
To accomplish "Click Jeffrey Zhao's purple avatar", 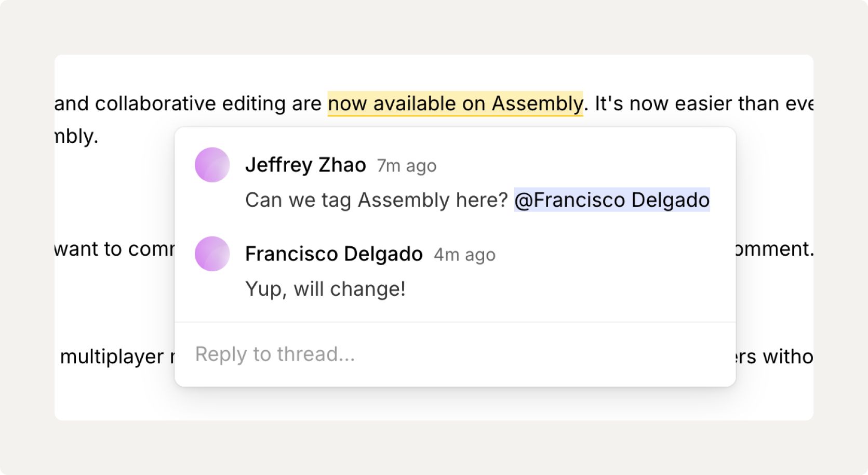I will (x=212, y=165).
